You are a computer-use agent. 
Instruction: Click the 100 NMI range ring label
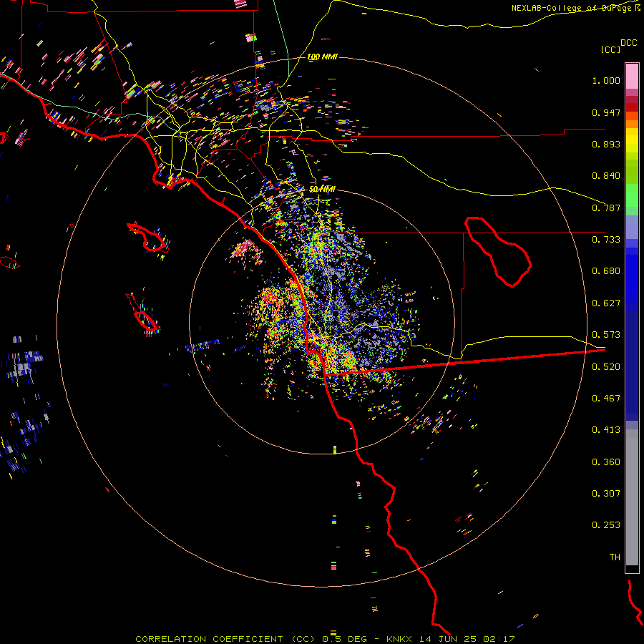[x=323, y=57]
